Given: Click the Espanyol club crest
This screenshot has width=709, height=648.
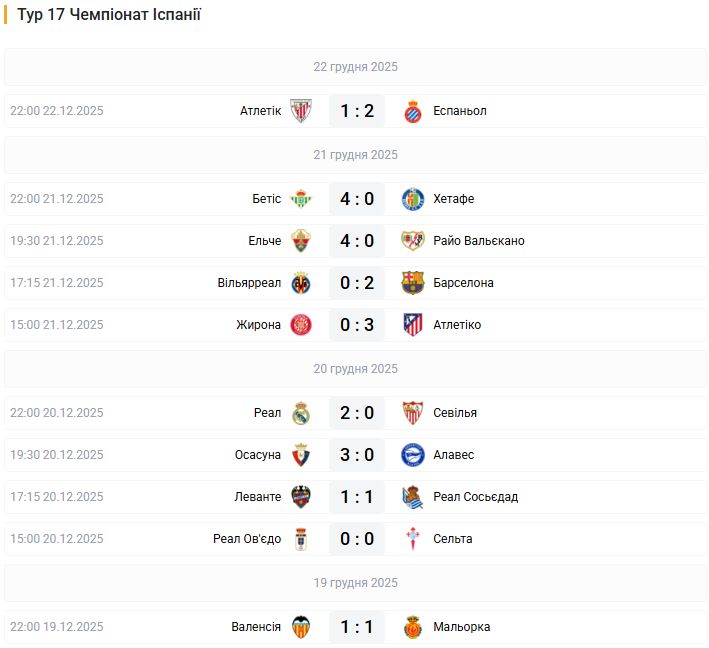Looking at the screenshot, I should pos(412,111).
